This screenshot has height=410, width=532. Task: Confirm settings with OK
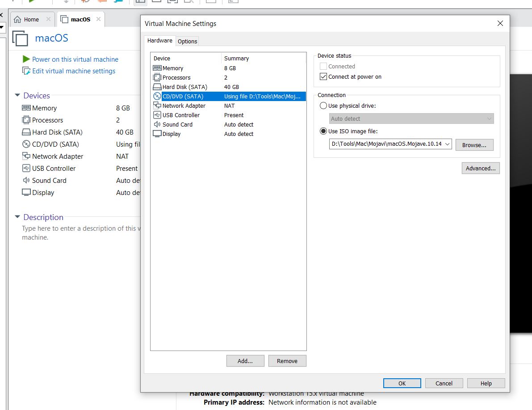(x=402, y=383)
